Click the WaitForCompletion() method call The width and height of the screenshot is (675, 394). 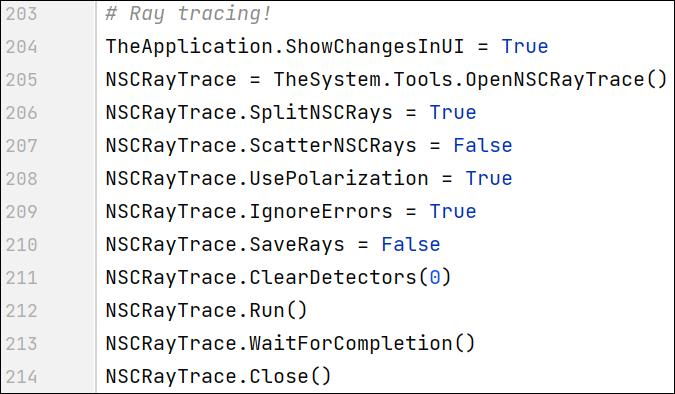[362, 344]
